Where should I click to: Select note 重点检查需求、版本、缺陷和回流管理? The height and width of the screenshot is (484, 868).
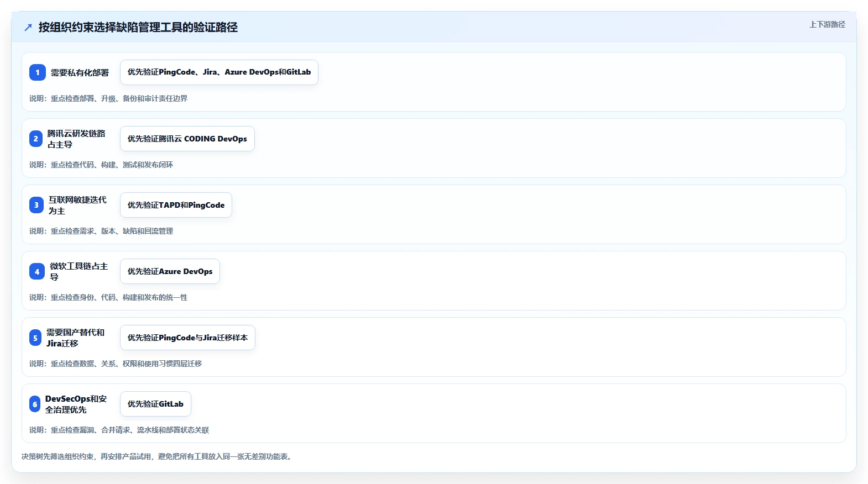(x=112, y=231)
